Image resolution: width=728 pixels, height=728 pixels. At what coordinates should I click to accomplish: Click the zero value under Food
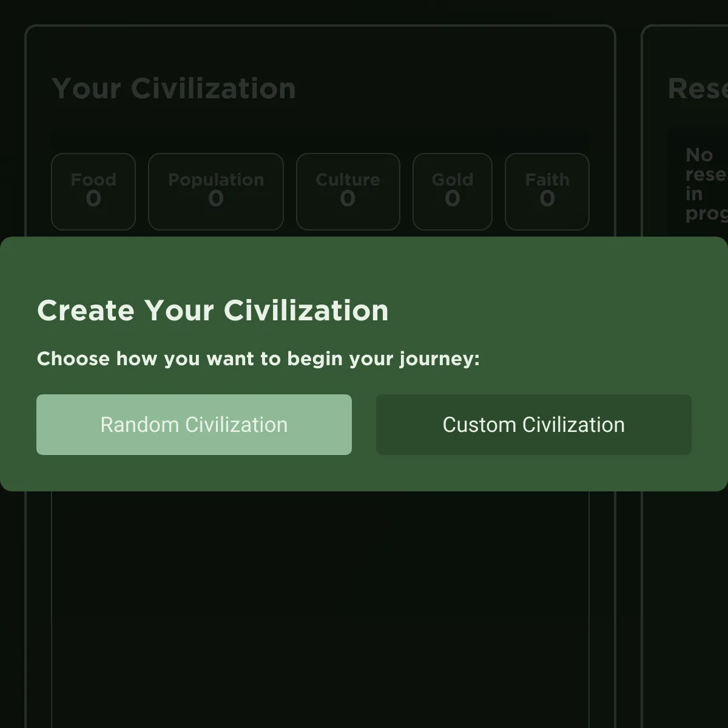click(x=93, y=199)
